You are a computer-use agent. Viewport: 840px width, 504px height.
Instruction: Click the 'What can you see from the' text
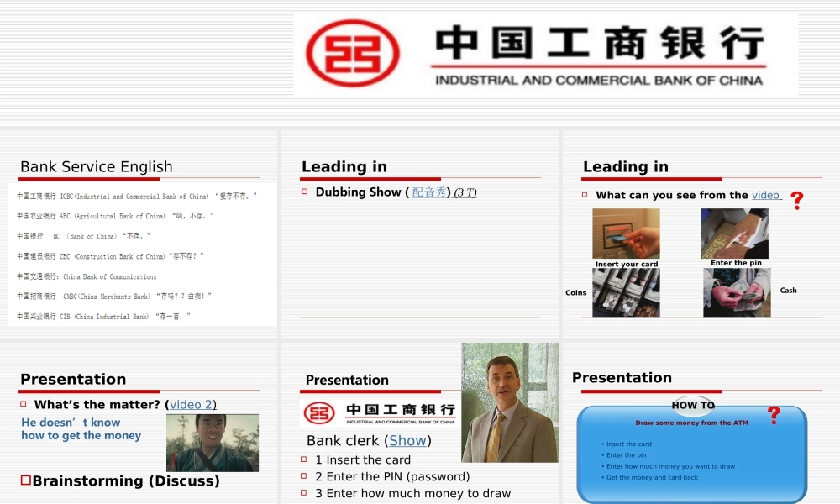(672, 195)
